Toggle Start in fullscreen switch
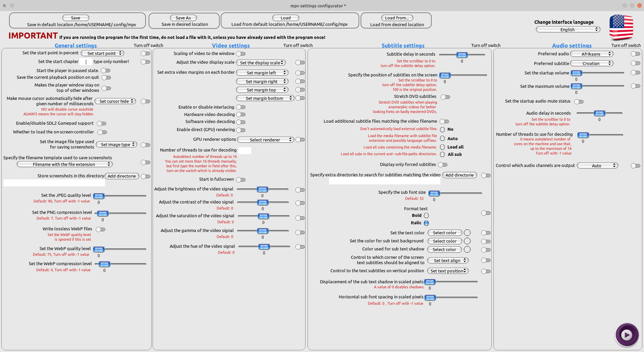 pos(241,180)
